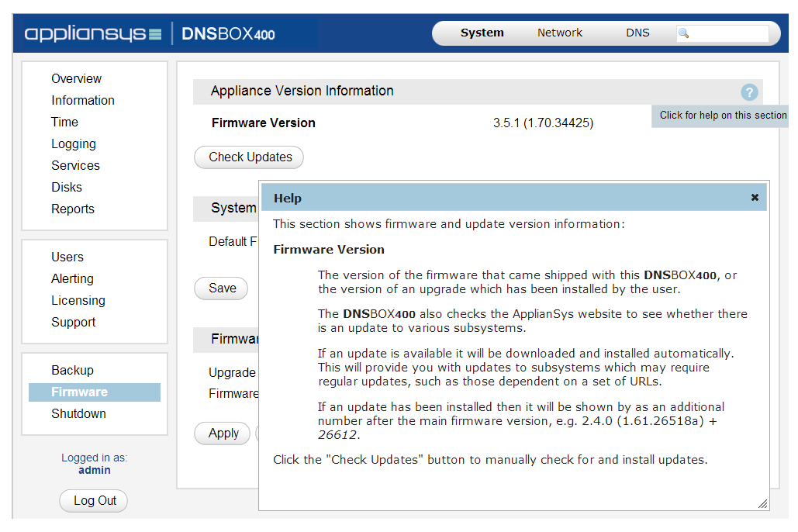Viewport: 798px width, 532px height.
Task: Open the System tab
Action: (482, 33)
